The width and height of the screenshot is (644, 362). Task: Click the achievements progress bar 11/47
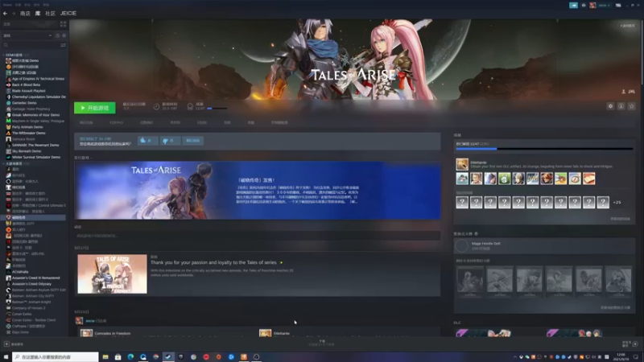[x=545, y=149]
